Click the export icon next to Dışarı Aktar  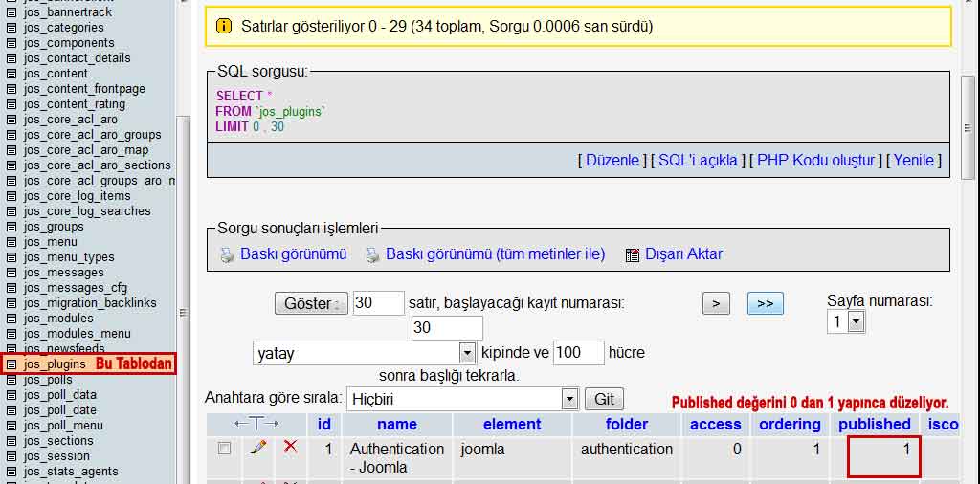click(633, 254)
